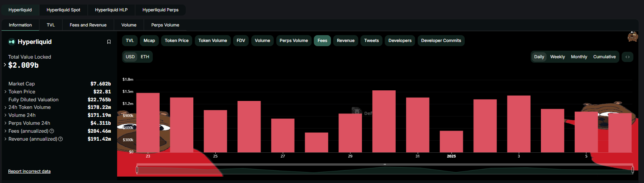The width and height of the screenshot is (644, 183).
Task: Toggle the FDV chart metric
Action: [241, 40]
